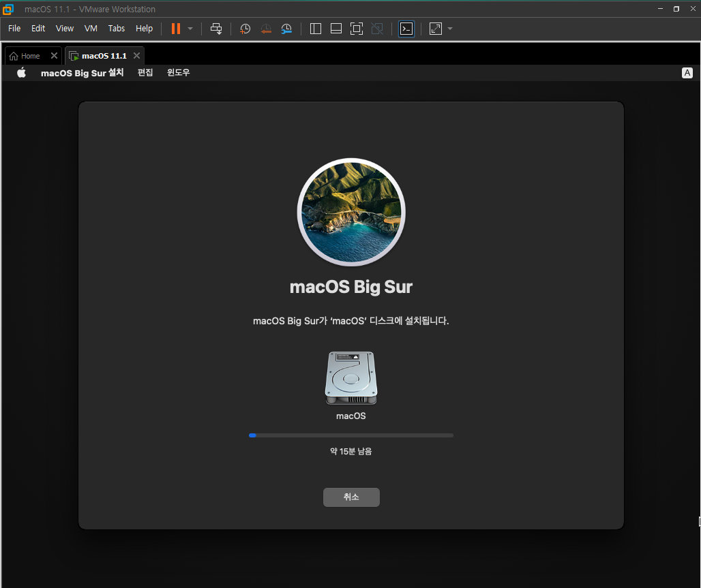Take a snapshot of this VM
The image size is (701, 588).
click(x=245, y=29)
